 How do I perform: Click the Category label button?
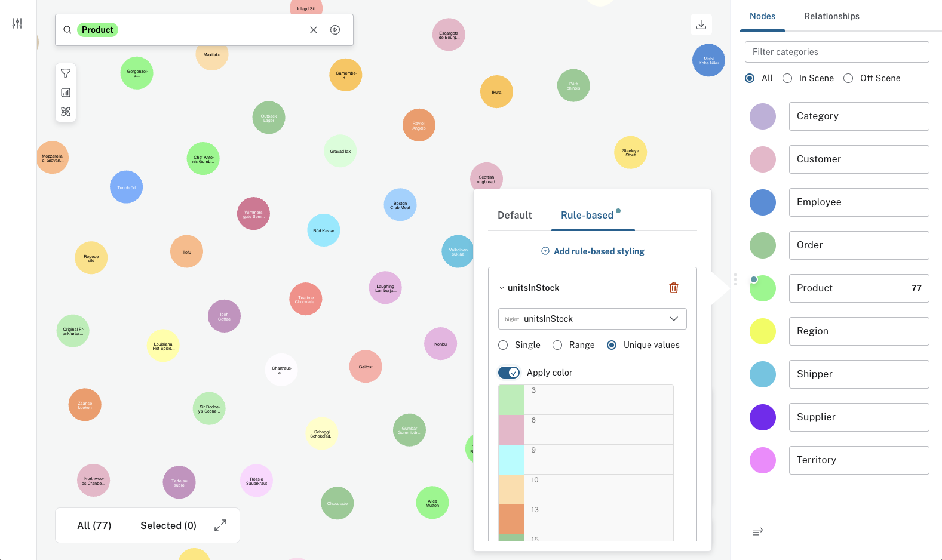coord(859,116)
